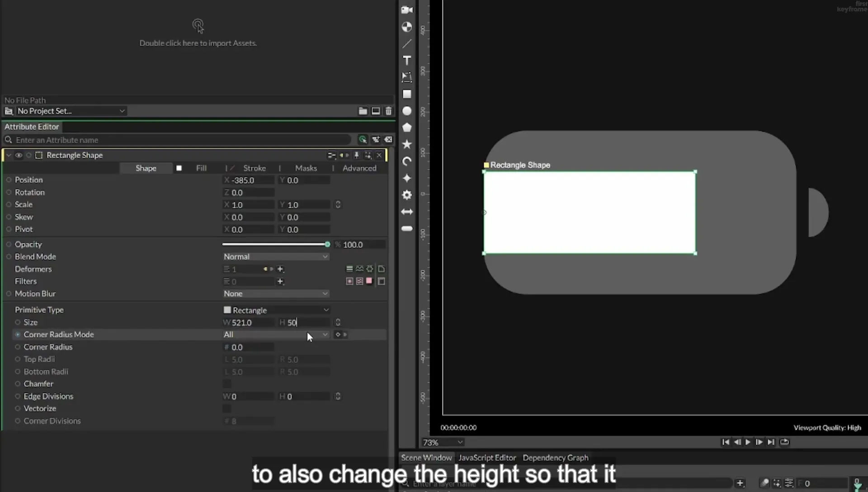This screenshot has height=492, width=868.
Task: Switch to the JavaScript Editor tab
Action: point(487,458)
